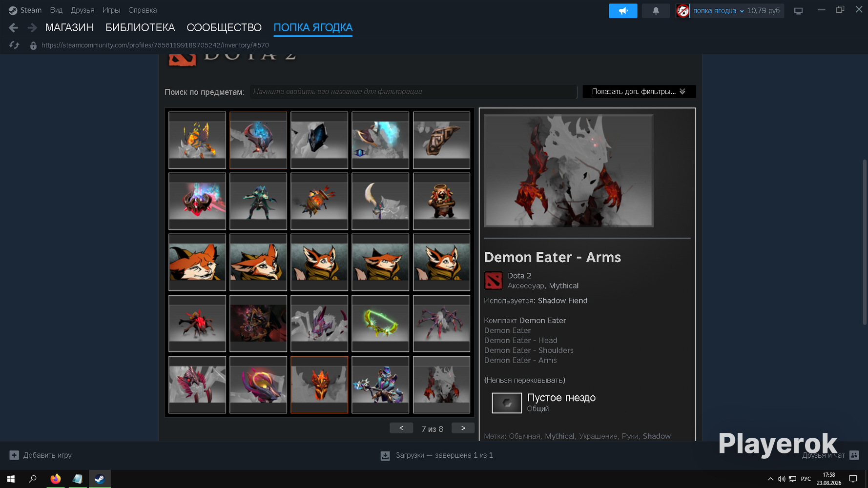This screenshot has height=488, width=868.
Task: Open the notepad app on the taskbar
Action: pos(77,479)
